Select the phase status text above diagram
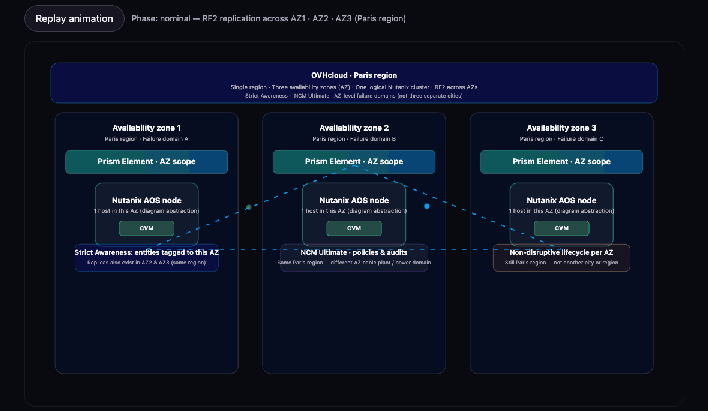This screenshot has height=411, width=708. click(268, 19)
